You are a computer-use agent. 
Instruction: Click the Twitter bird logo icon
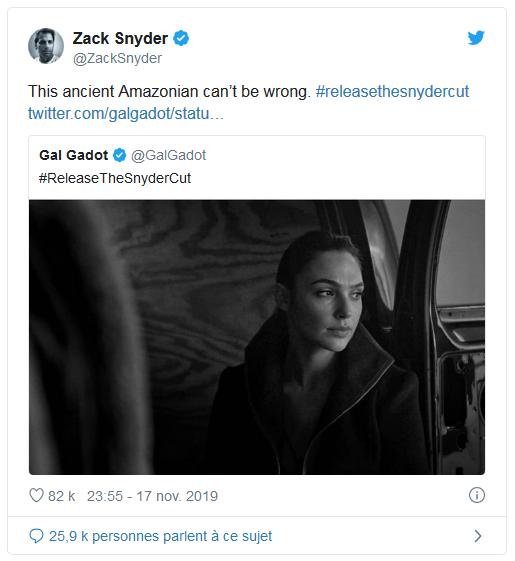[x=476, y=38]
